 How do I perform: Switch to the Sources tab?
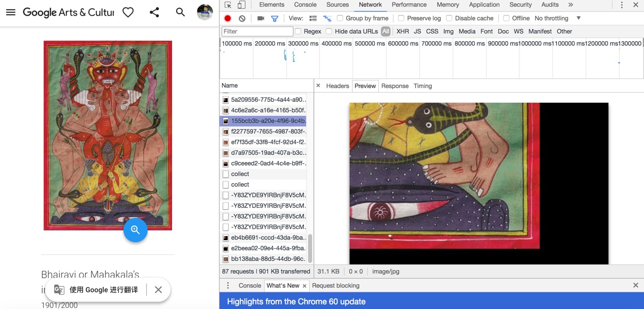pyautogui.click(x=338, y=5)
